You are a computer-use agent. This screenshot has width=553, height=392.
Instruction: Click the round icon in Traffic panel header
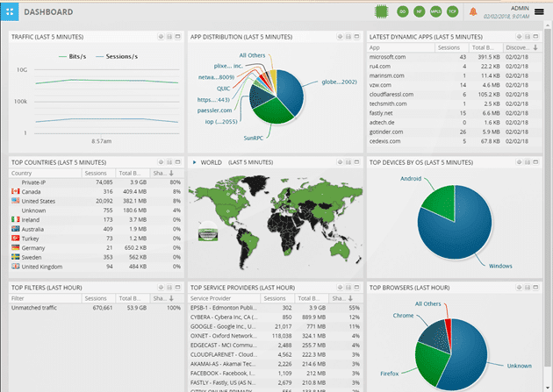pyautogui.click(x=161, y=36)
